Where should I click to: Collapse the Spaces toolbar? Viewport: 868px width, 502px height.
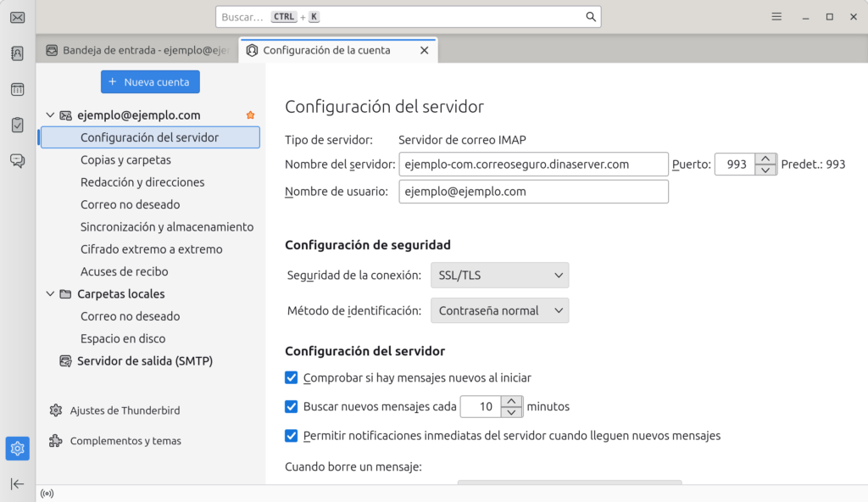[x=17, y=484]
